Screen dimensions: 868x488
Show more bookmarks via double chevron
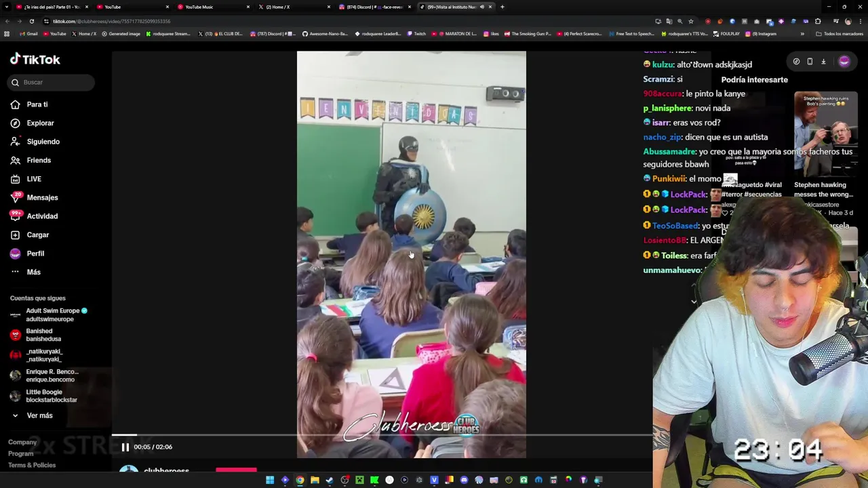(802, 34)
